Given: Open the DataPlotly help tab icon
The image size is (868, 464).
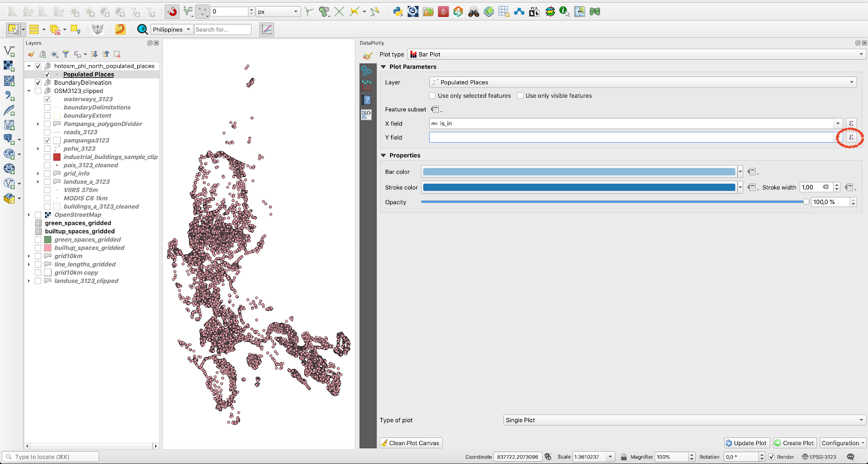Looking at the screenshot, I should (x=367, y=100).
